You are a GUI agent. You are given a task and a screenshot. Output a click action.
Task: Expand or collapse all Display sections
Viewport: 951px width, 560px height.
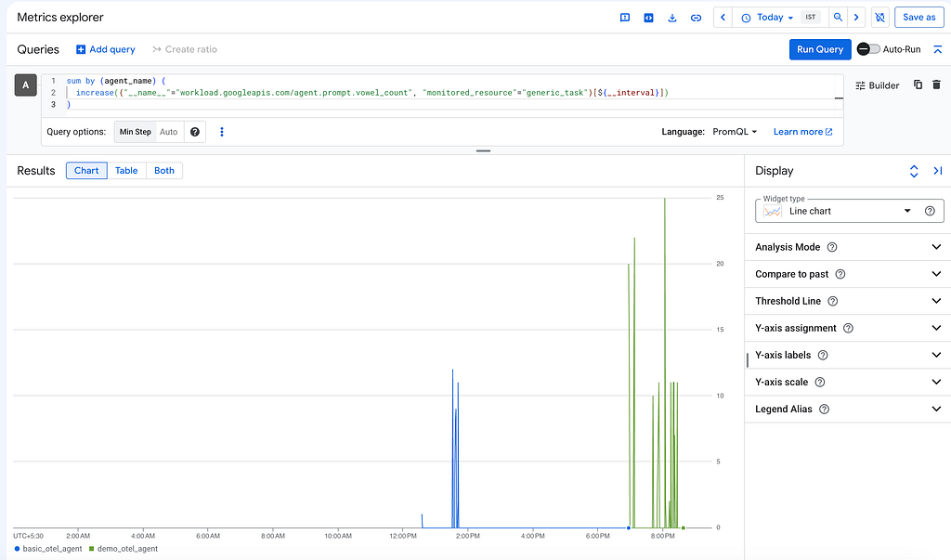point(914,171)
